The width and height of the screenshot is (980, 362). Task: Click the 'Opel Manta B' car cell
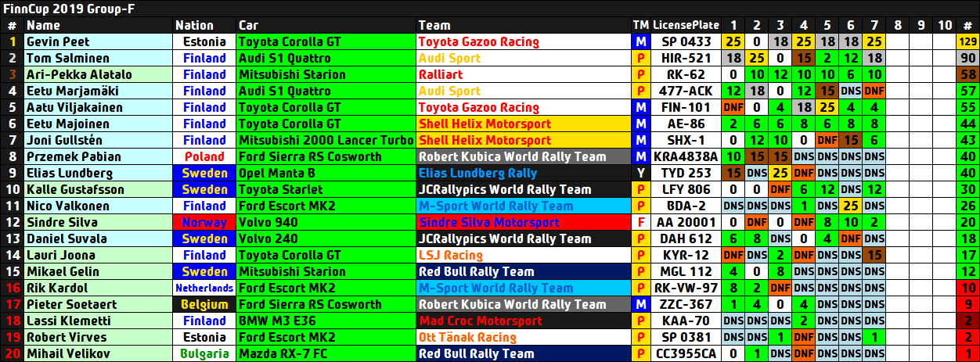tap(326, 173)
